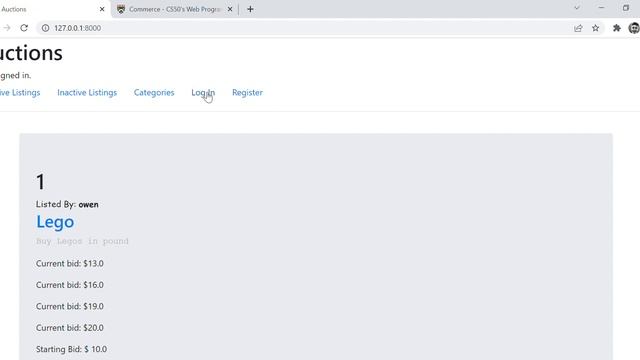Reload the page with the refresh icon
The width and height of the screenshot is (640, 360).
24,28
